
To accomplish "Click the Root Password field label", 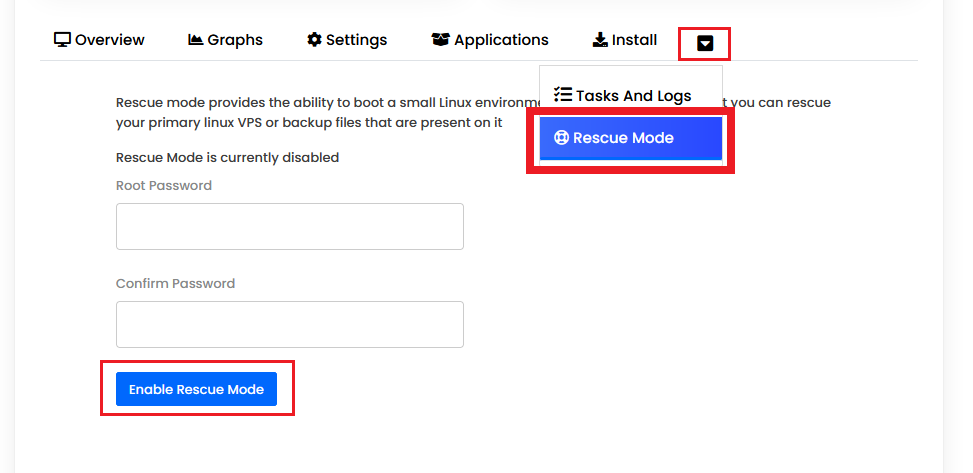I will click(164, 185).
